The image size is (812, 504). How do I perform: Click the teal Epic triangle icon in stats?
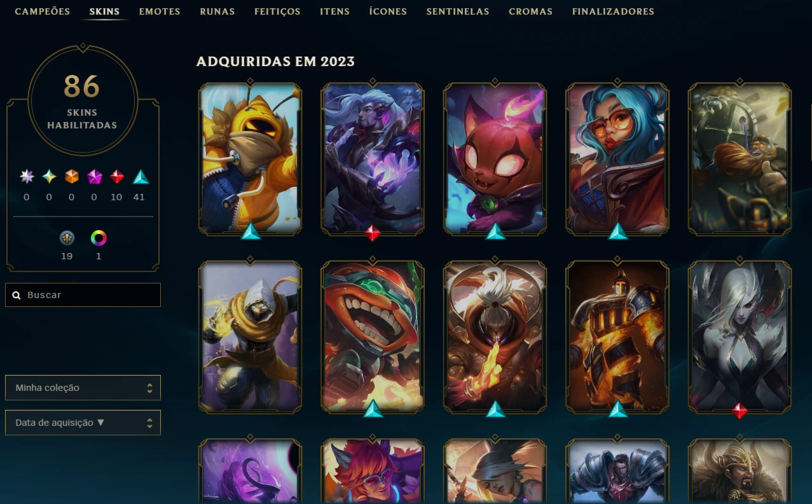click(x=140, y=177)
